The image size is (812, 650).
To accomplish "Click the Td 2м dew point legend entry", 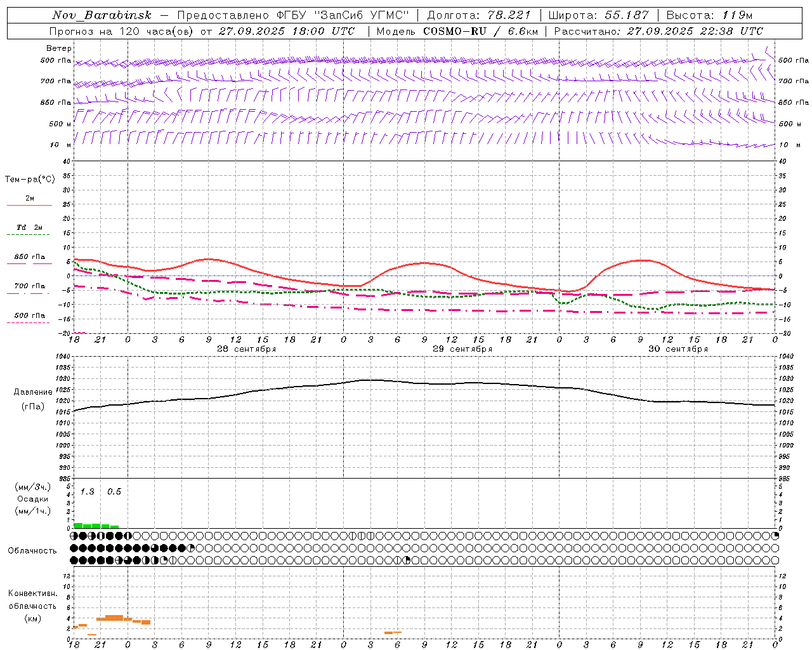I will pos(29,227).
